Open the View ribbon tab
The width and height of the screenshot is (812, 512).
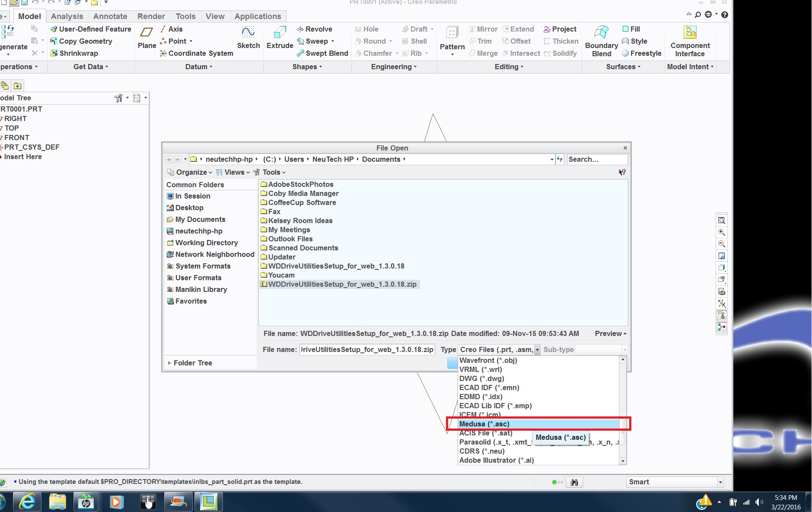(215, 16)
